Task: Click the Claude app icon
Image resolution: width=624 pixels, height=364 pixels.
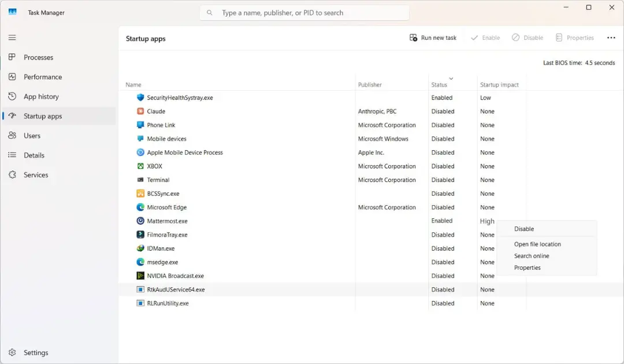Action: (140, 111)
